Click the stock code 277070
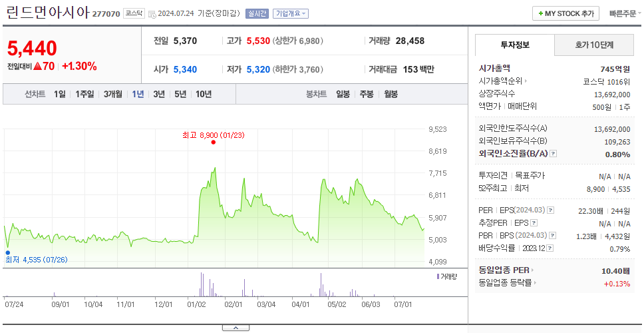The image size is (644, 333). pyautogui.click(x=106, y=14)
